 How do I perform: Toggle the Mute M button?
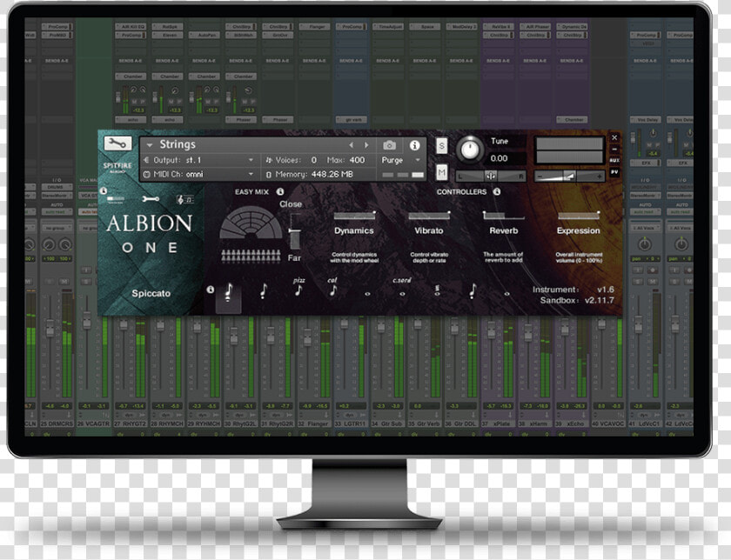[441, 173]
